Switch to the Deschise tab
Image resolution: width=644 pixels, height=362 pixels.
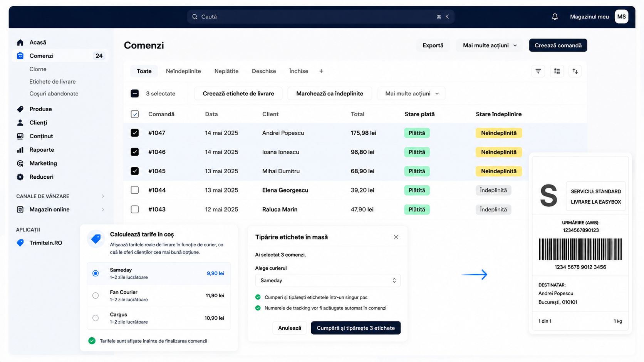click(264, 71)
